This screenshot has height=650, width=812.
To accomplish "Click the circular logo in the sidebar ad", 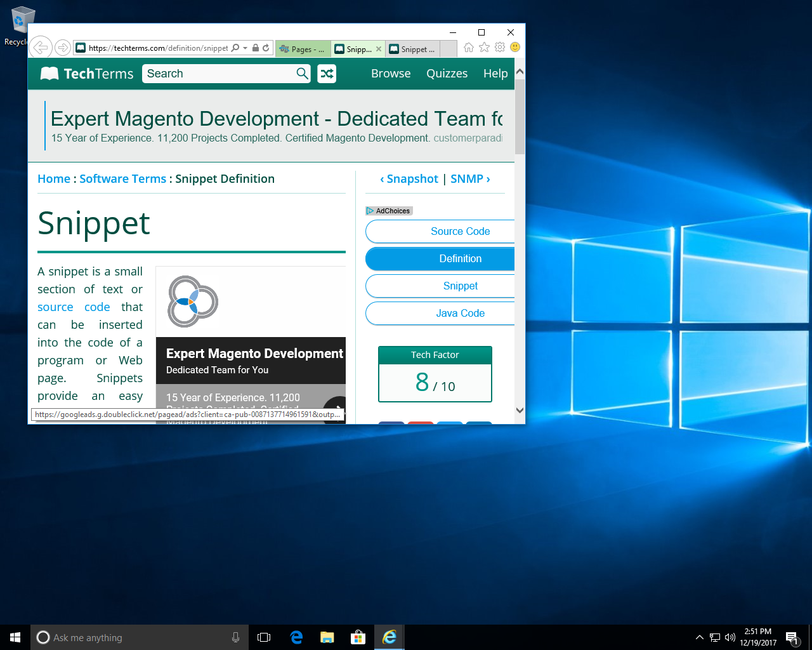I will tap(193, 302).
